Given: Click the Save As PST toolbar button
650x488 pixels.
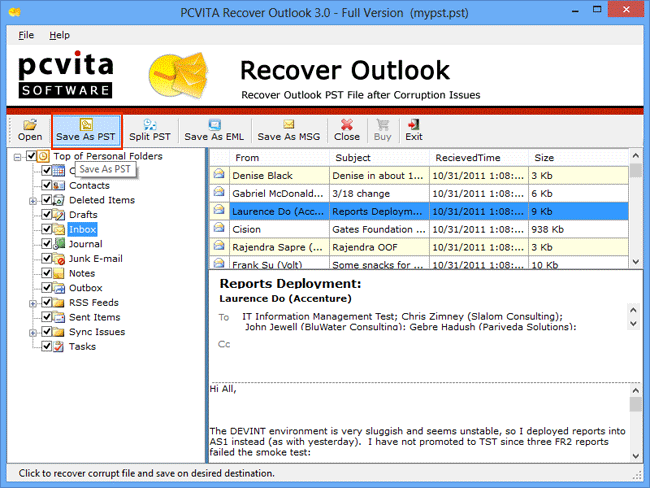Looking at the screenshot, I should point(86,131).
